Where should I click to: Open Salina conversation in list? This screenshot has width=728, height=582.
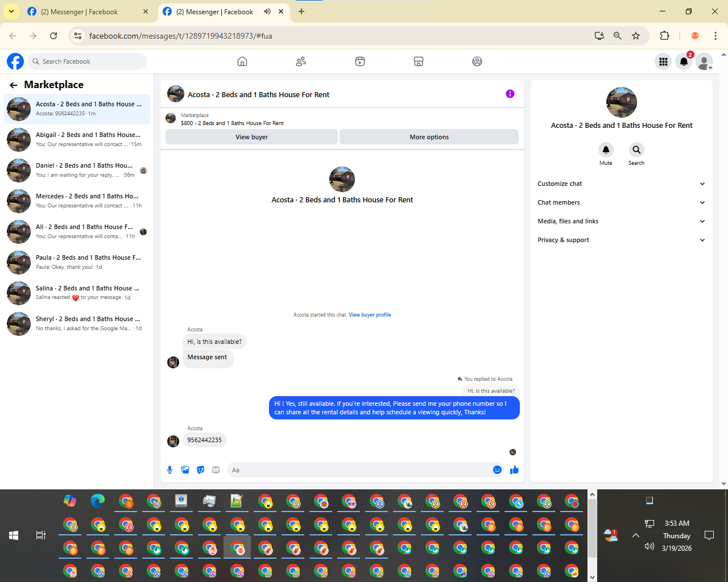tap(77, 293)
